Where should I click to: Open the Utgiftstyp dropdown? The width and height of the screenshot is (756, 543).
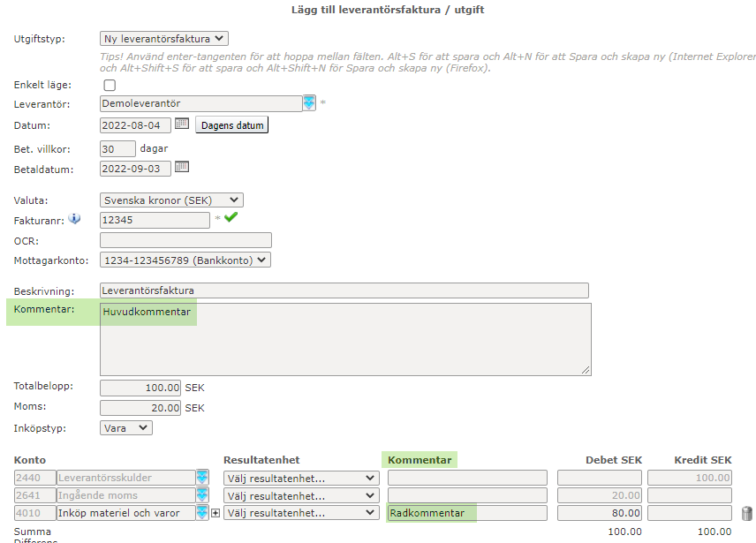pos(163,39)
